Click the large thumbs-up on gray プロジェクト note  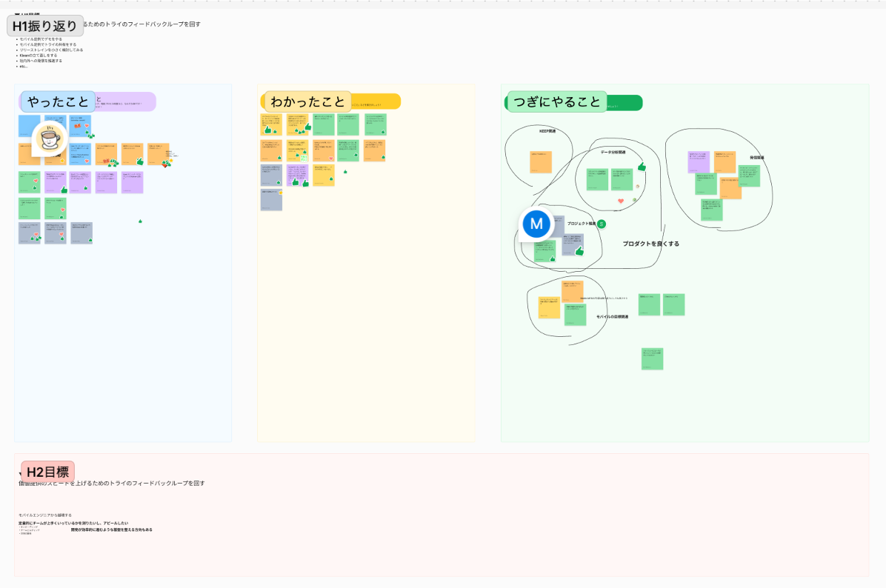(579, 251)
